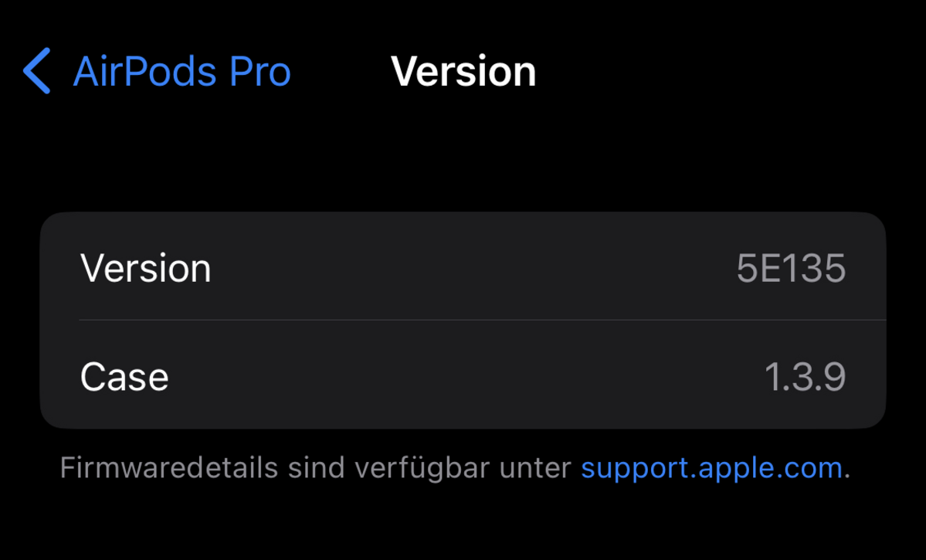This screenshot has height=560, width=926.
Task: Click the word sind in the footer
Action: 316,468
